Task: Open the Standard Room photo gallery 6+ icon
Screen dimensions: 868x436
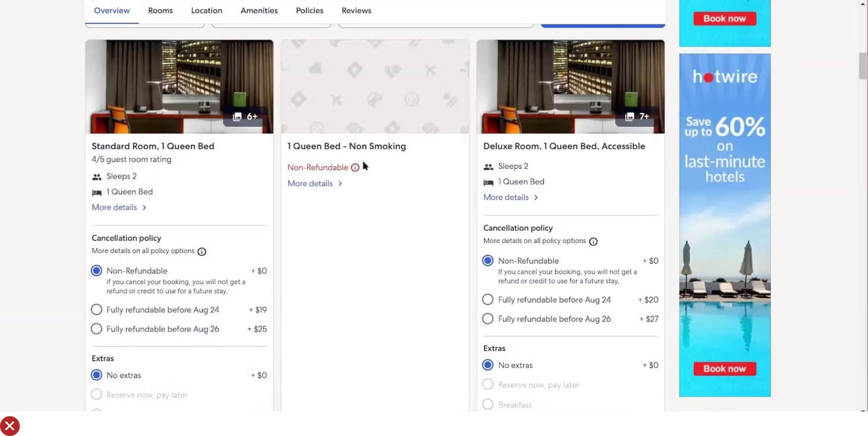Action: pos(245,116)
